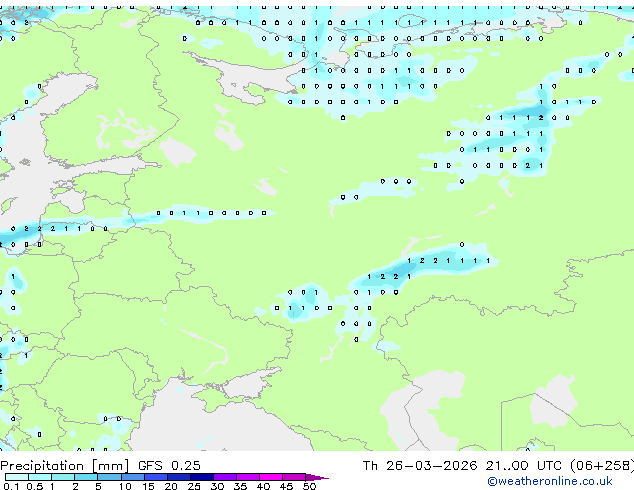The image size is (634, 490).
Task: Click the '(06+258)' run offset text
Action: pos(602,465)
